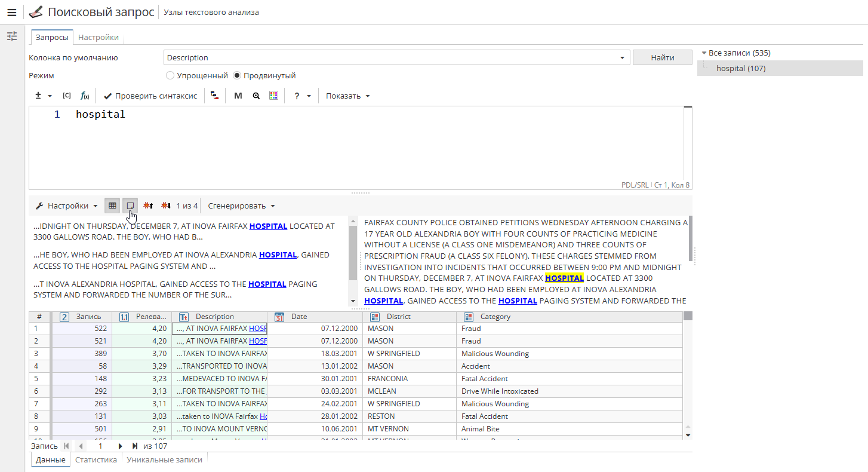Select the Упрощенный mode radio button
Screen dimensions: 868x472
170,76
